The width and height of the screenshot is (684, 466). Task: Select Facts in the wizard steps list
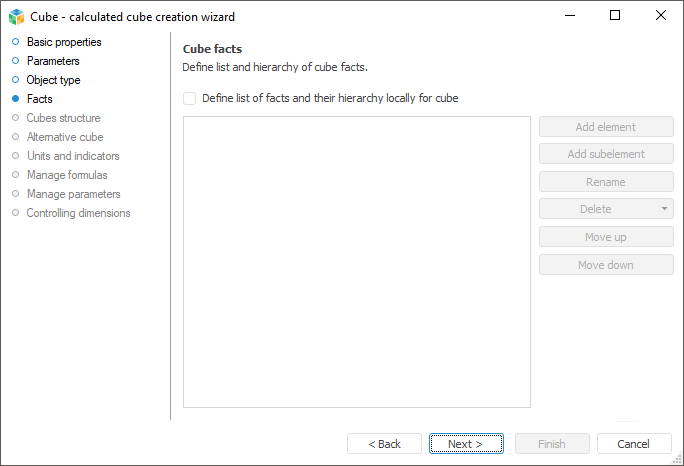pos(40,99)
